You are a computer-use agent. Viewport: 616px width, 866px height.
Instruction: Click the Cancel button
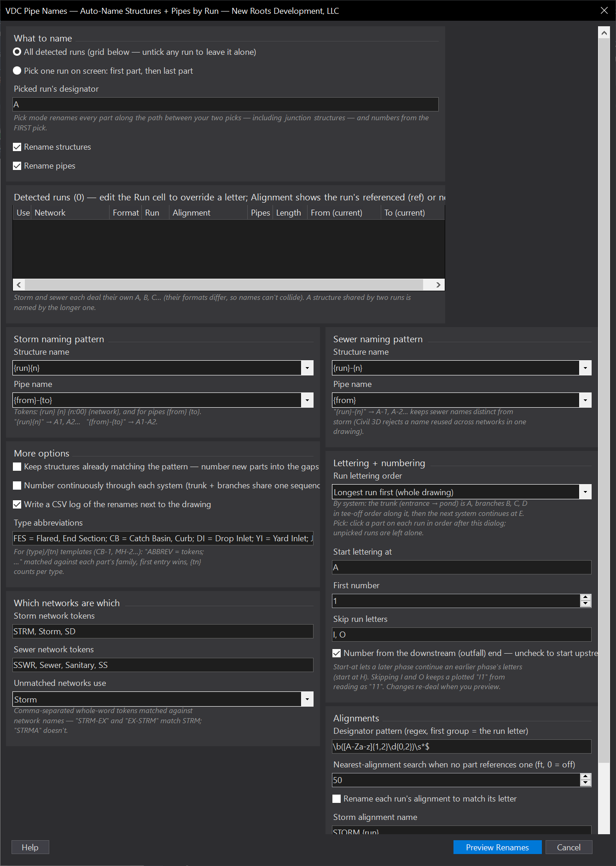coord(569,847)
